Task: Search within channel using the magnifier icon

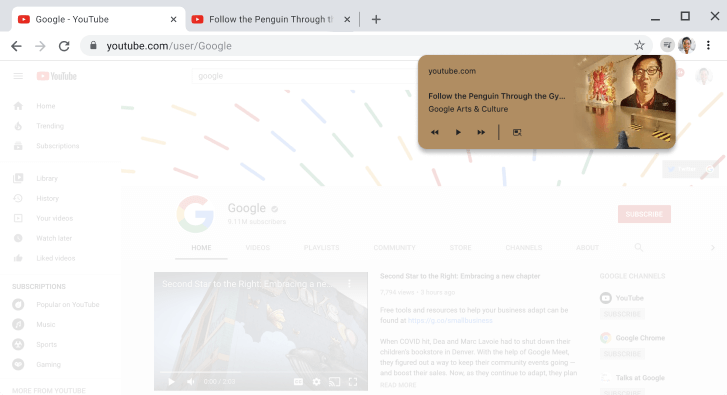Action: (x=638, y=248)
